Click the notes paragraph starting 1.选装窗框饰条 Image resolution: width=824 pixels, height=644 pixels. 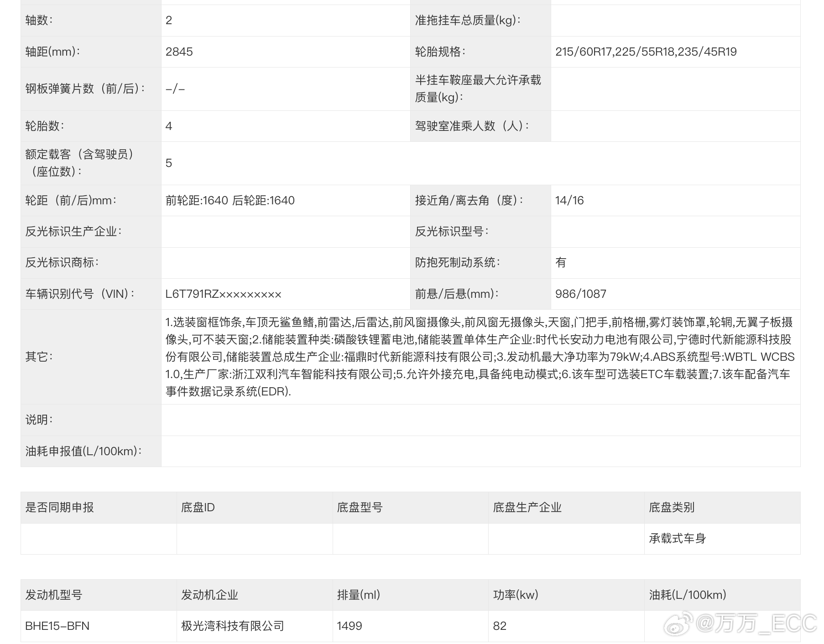[480, 357]
